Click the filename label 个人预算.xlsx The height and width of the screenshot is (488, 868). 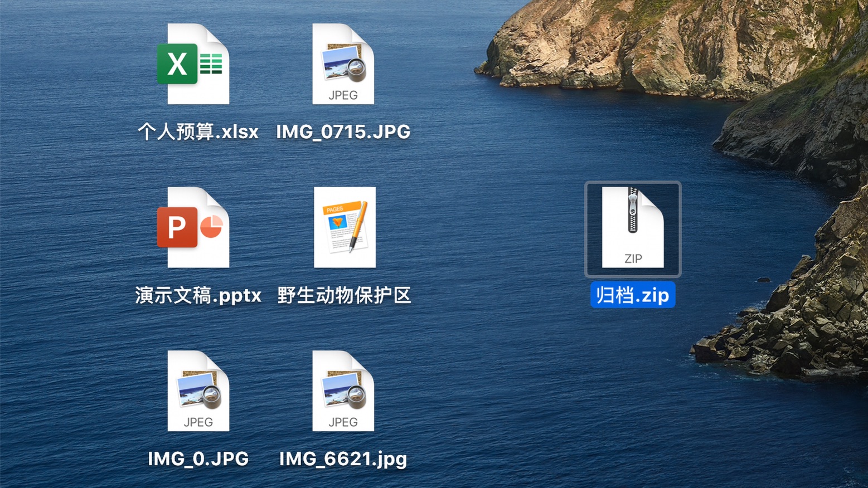pos(198,132)
